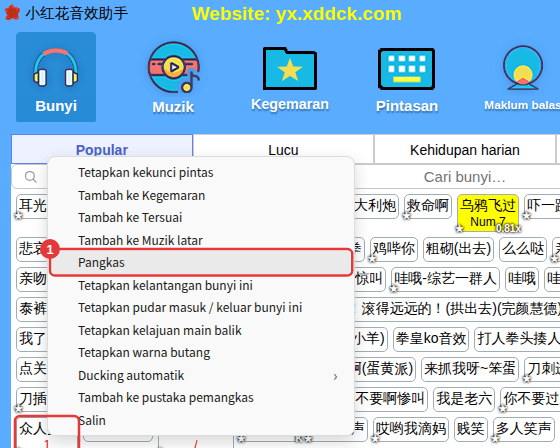
Task: Play the 来抓我呀~笨蛋 sound button
Action: pyautogui.click(x=469, y=368)
